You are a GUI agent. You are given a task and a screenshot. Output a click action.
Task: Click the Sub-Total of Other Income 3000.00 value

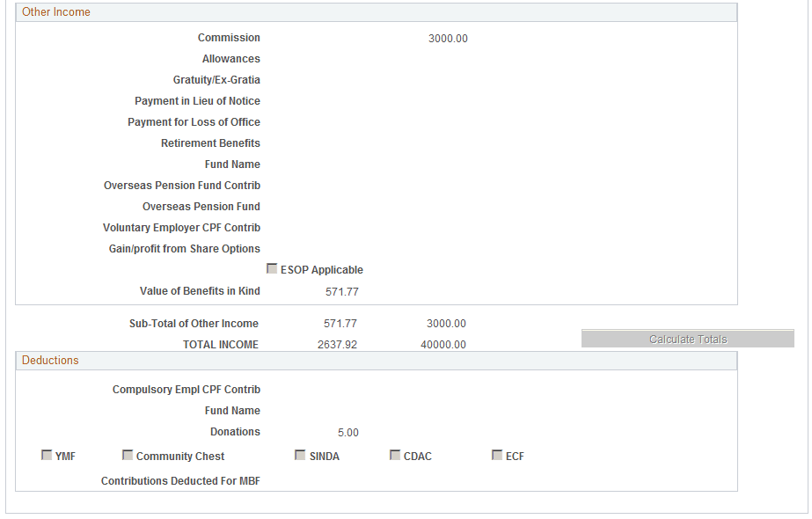446,324
